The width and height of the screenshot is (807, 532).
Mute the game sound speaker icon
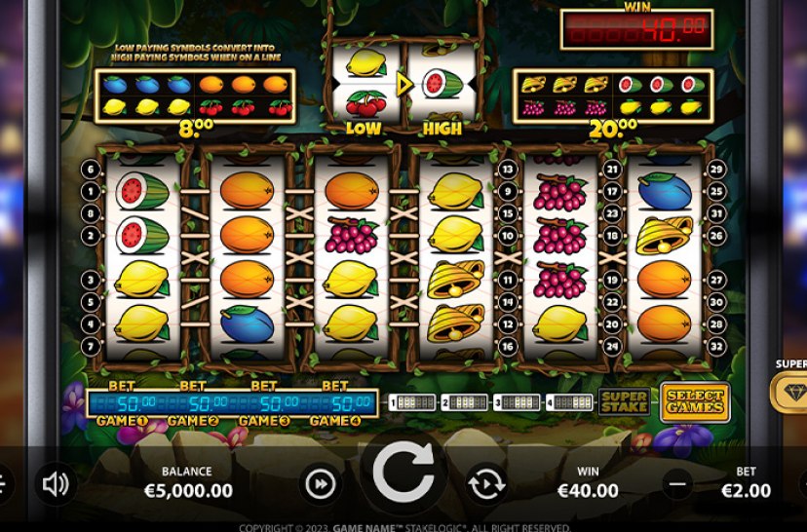56,484
